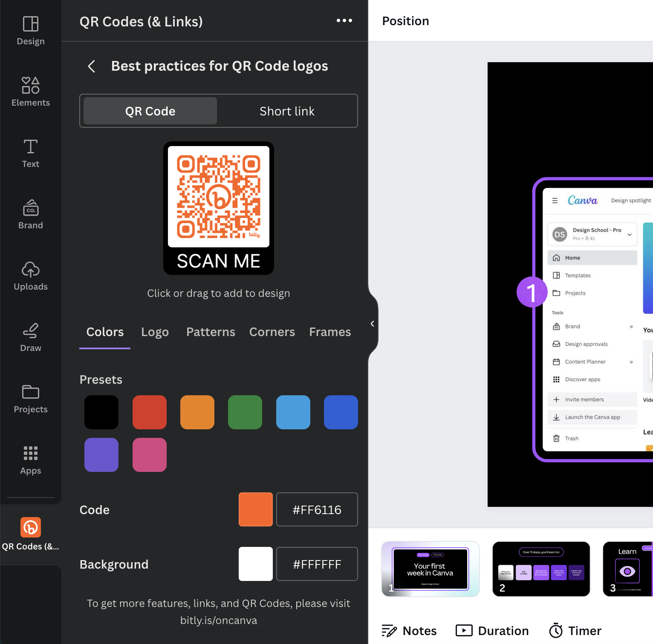Open the Timer tool
The height and width of the screenshot is (644, 653).
point(575,631)
